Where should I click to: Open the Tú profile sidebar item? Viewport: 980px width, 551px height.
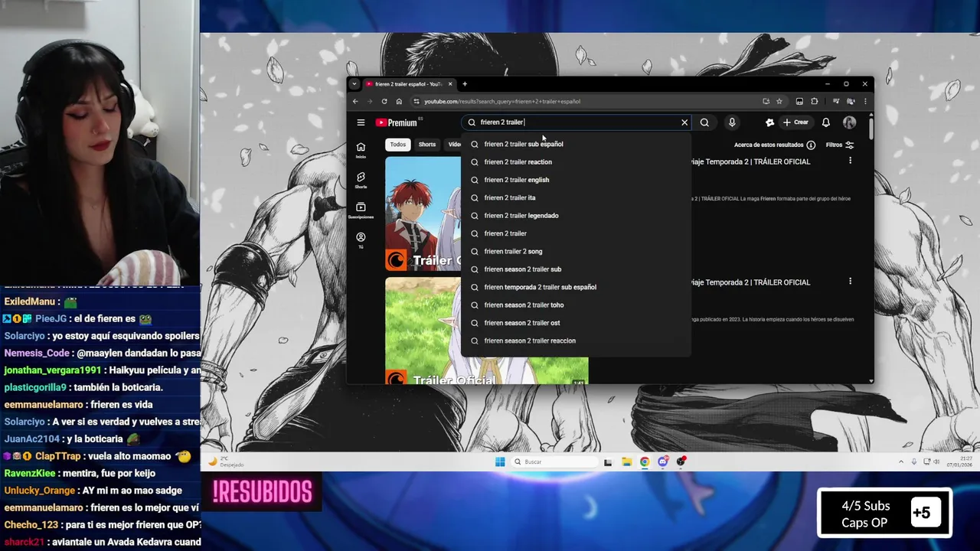click(361, 240)
